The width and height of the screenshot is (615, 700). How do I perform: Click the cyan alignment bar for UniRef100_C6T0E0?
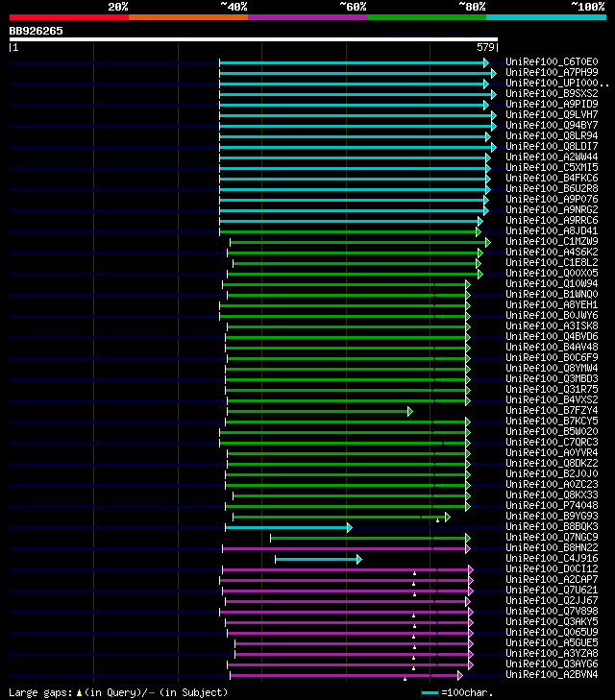[x=352, y=63]
